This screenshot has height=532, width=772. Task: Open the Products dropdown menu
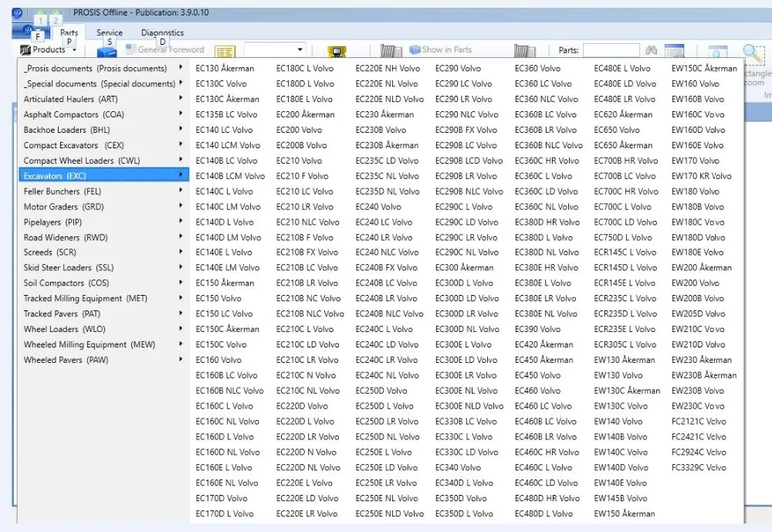[49, 49]
